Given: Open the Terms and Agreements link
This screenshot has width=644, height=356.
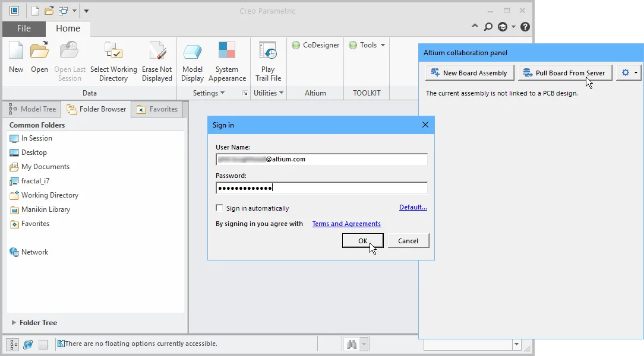Looking at the screenshot, I should [346, 224].
